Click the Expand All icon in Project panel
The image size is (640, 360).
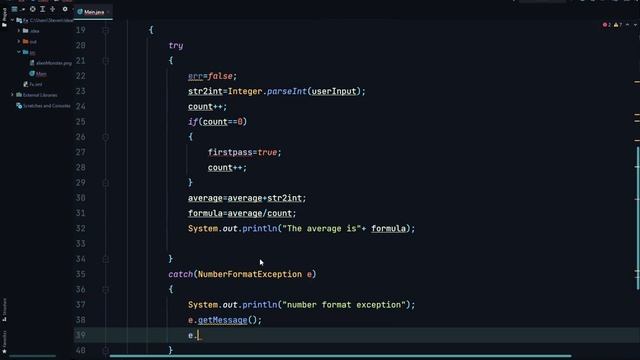pos(42,9)
